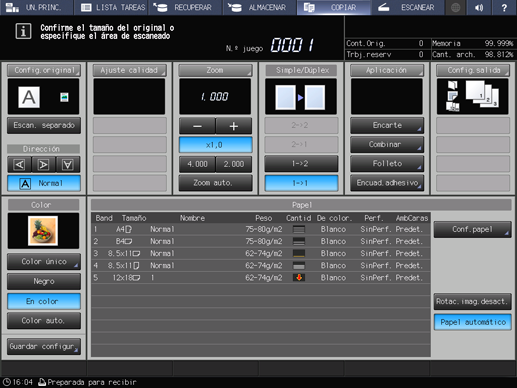The width and height of the screenshot is (517, 388).
Task: Click the clock icon in status bar
Action: (6, 382)
